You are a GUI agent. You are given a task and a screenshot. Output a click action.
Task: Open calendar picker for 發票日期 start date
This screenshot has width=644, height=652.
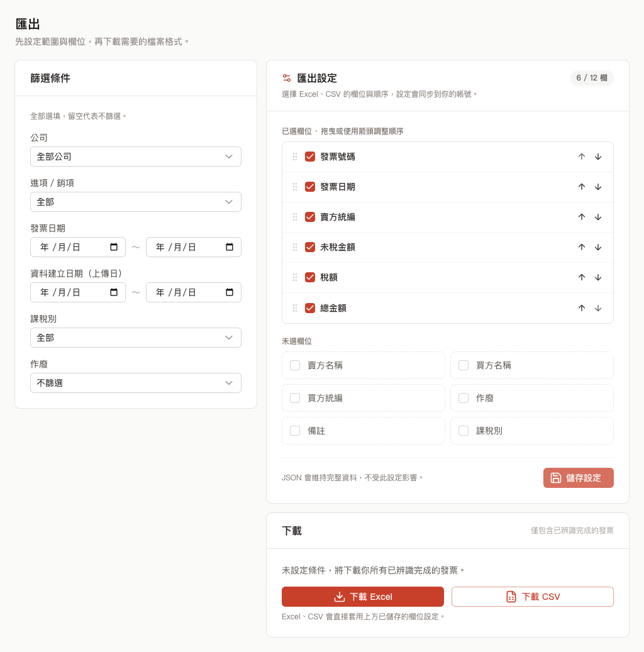[x=114, y=247]
